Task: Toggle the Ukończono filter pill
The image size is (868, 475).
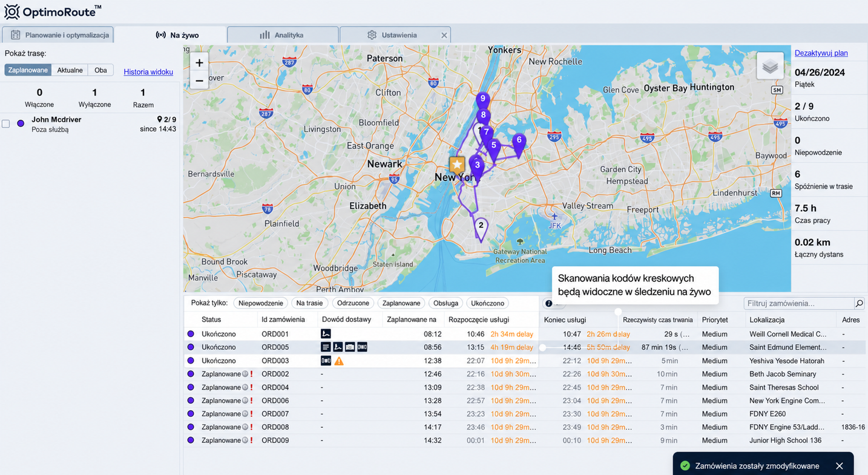Action: click(488, 303)
